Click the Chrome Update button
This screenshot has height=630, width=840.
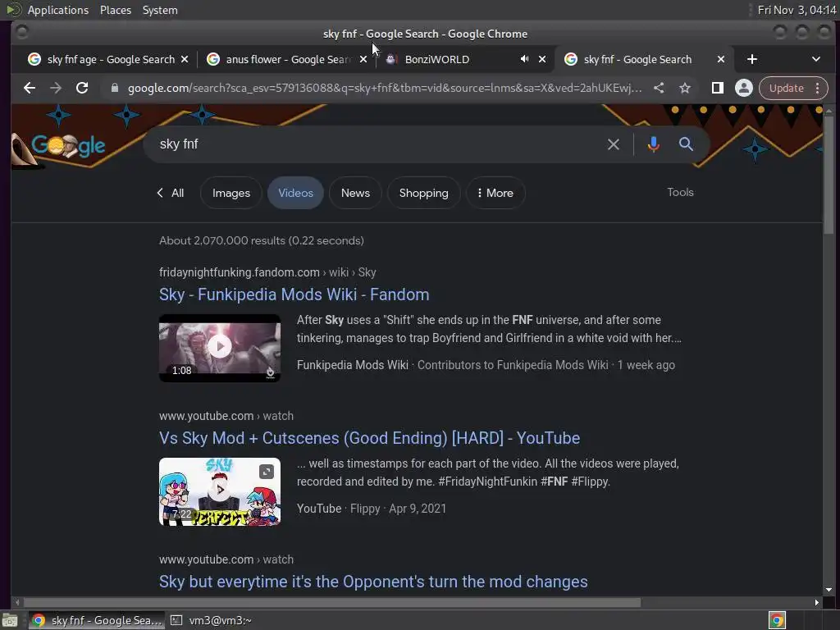pos(787,88)
